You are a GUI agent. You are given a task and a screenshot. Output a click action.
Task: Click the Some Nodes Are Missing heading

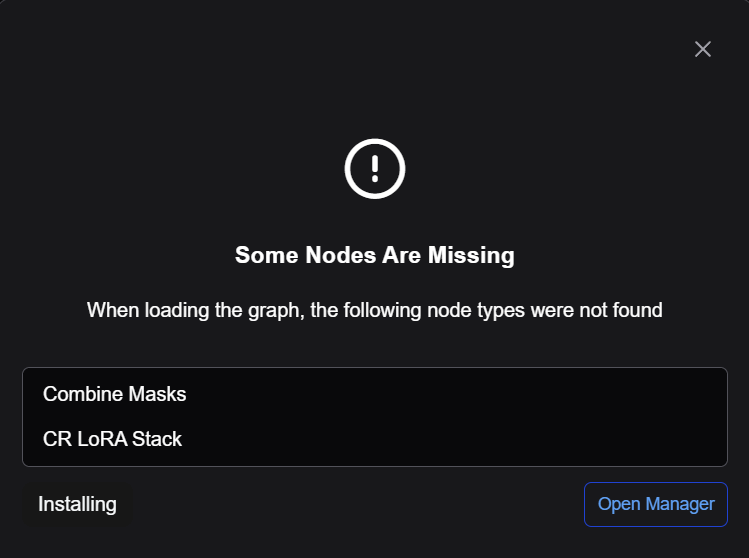pyautogui.click(x=375, y=255)
